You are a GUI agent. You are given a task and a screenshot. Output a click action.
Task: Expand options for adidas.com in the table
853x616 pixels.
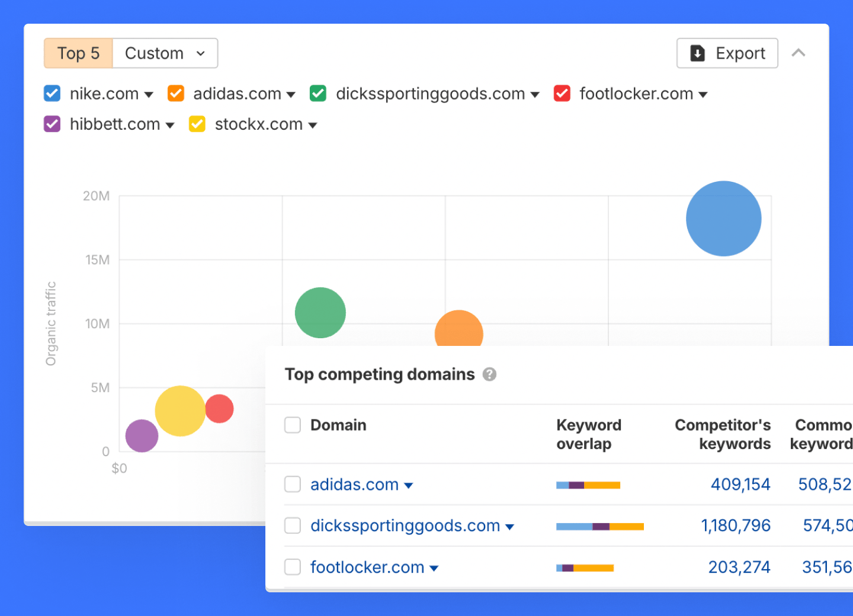tap(409, 485)
